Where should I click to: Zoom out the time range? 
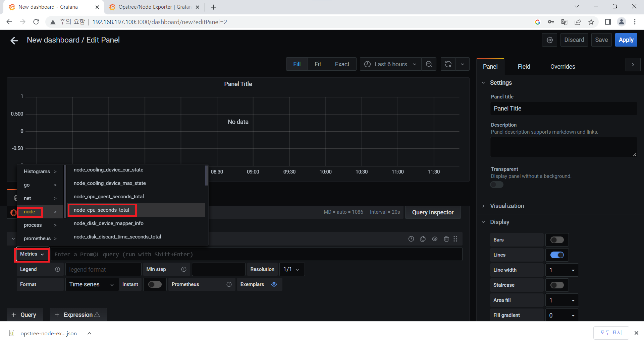[429, 64]
